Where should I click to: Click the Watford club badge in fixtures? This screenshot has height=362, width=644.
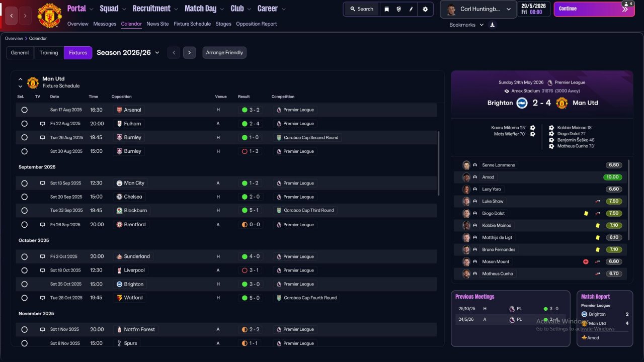click(119, 298)
